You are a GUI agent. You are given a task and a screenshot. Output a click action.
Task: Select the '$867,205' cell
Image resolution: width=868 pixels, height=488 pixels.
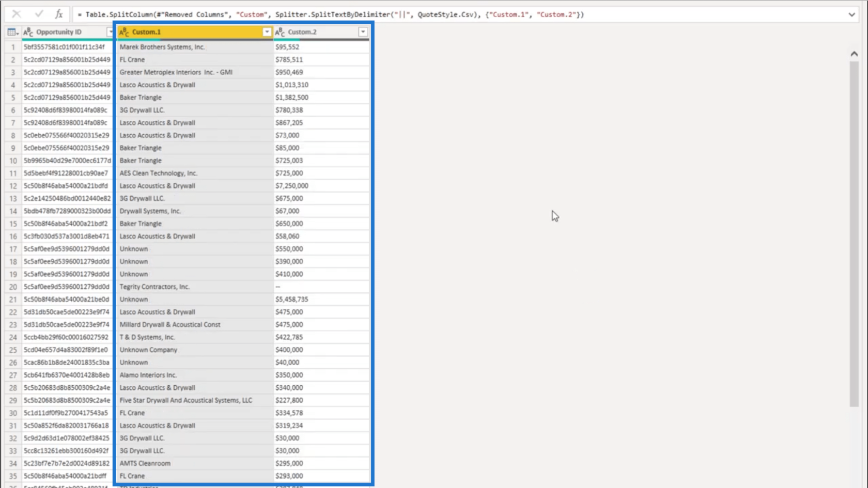click(x=321, y=123)
